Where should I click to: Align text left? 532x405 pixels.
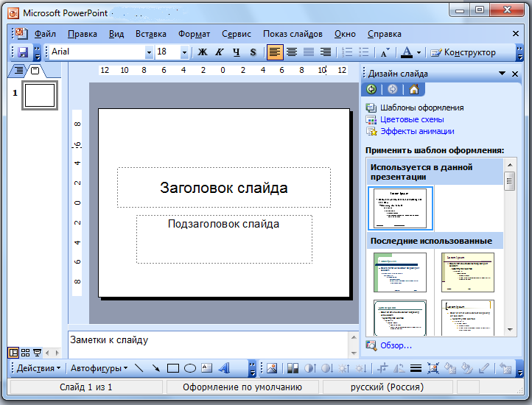pyautogui.click(x=275, y=52)
